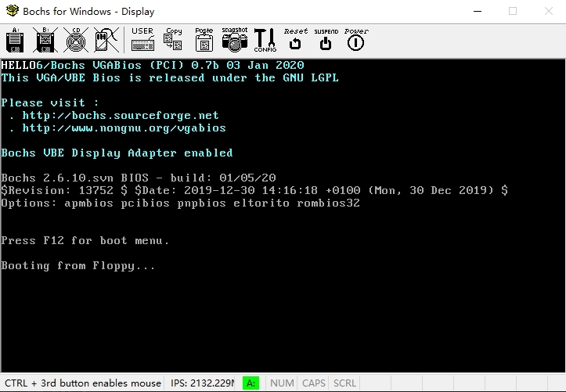Click the Bochs title bar app icon

(x=13, y=11)
